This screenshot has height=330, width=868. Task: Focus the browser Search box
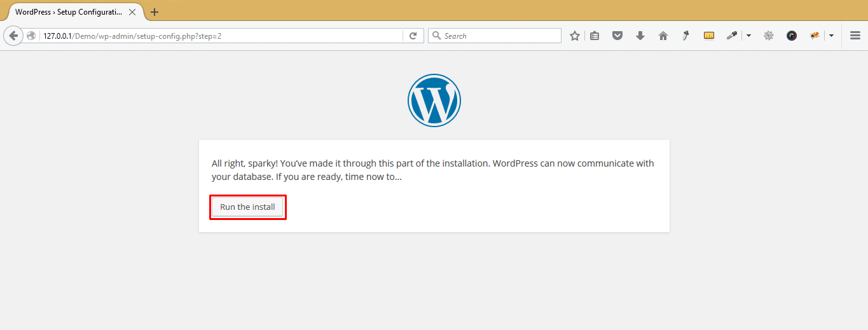pos(495,36)
